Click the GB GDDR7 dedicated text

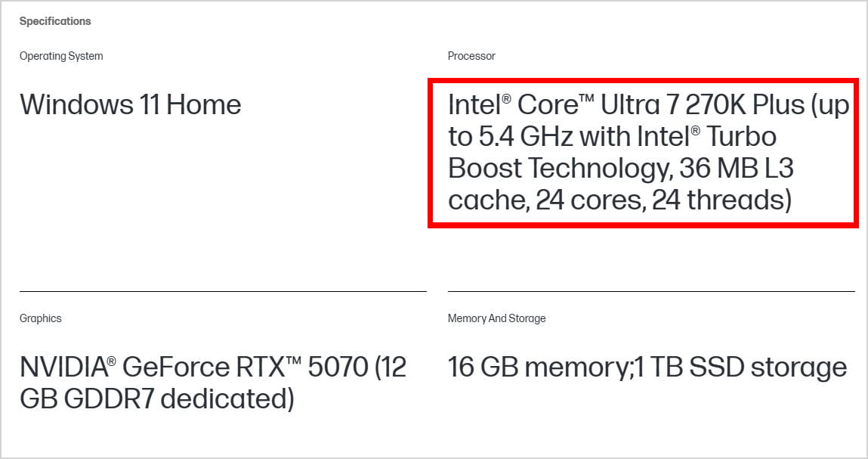(x=156, y=399)
